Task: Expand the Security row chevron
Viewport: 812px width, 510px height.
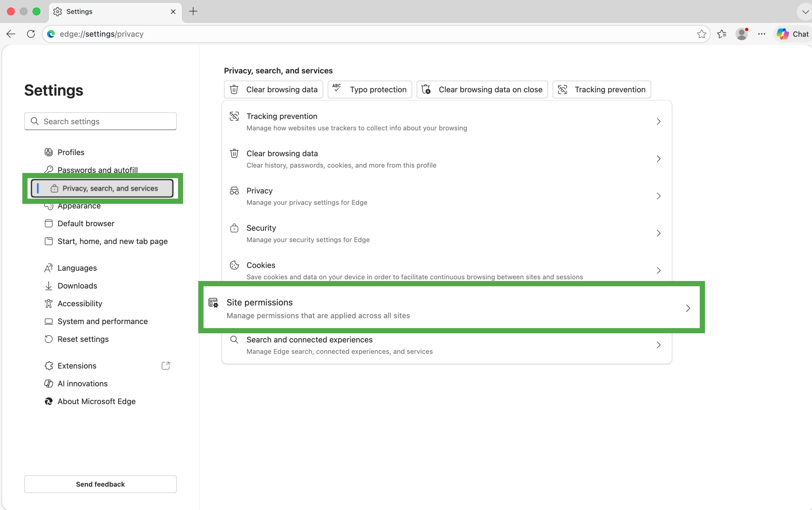Action: click(658, 233)
